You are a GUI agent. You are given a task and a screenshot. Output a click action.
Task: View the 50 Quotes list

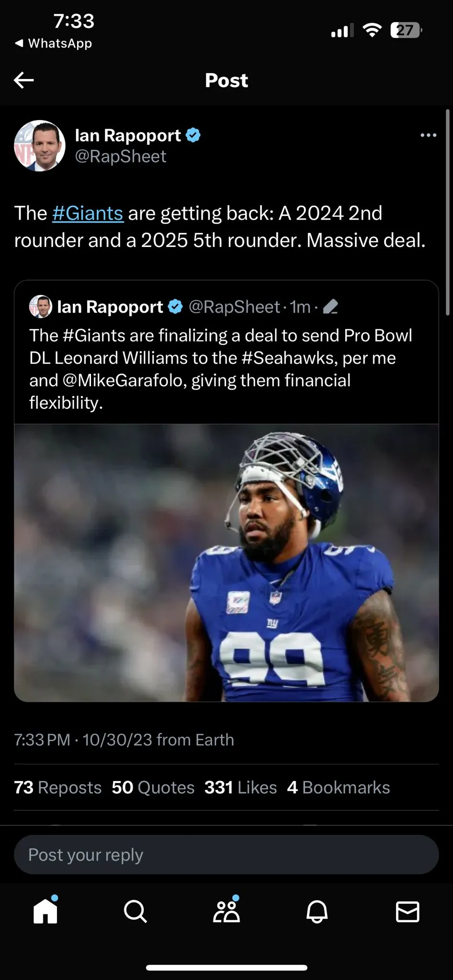(x=153, y=787)
